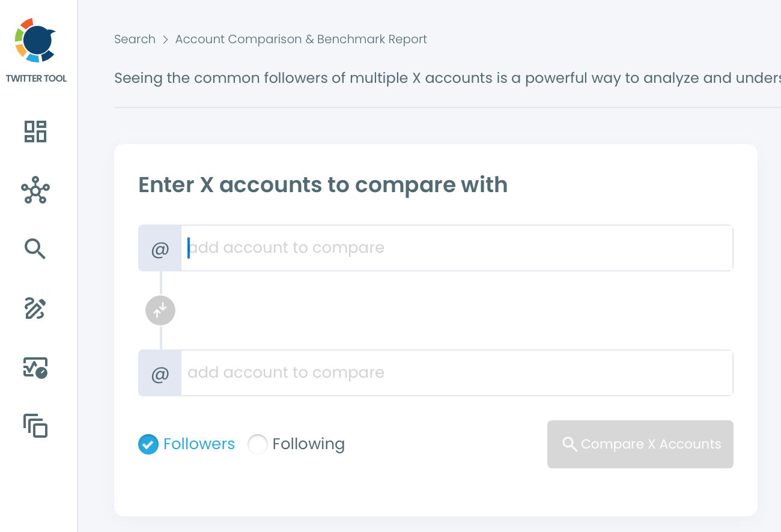Select the pencil edit icon in sidebar

tap(35, 308)
